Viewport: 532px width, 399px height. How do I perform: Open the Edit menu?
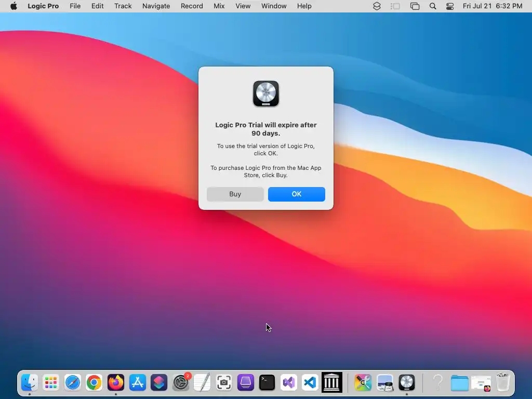tap(97, 6)
